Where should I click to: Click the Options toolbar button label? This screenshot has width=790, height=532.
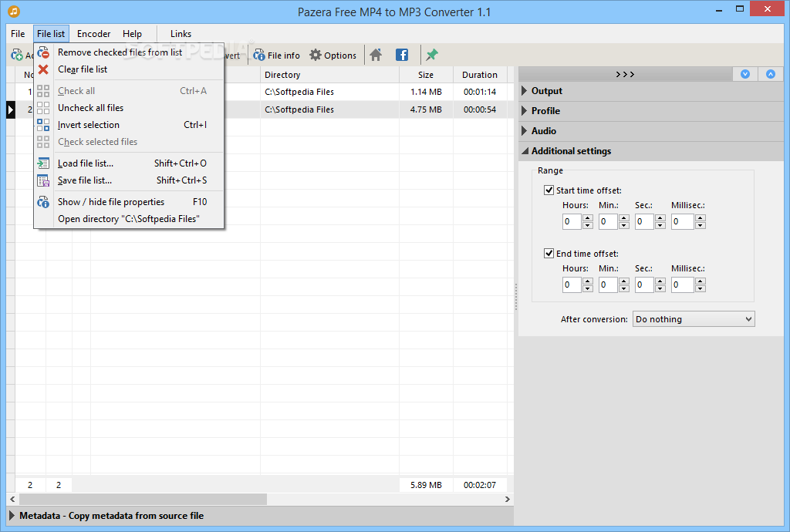coord(340,56)
